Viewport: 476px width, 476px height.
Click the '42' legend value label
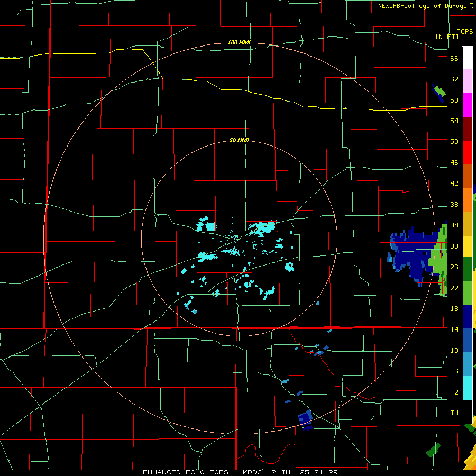[x=454, y=183]
